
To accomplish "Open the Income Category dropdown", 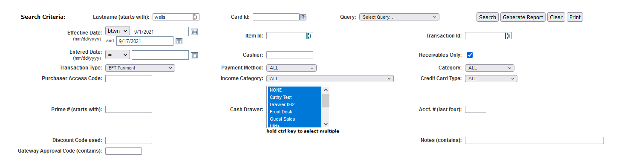I will pyautogui.click(x=330, y=78).
